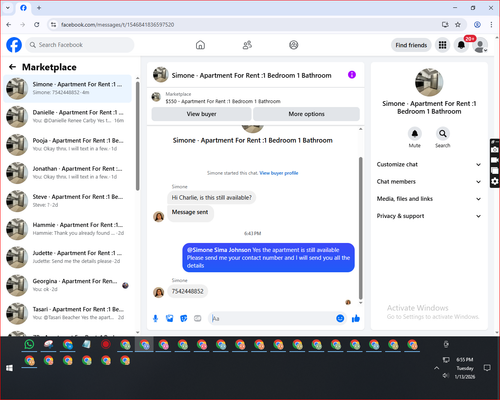Open the Jonathan conversation in the list
The image size is (500, 400).
[x=67, y=173]
